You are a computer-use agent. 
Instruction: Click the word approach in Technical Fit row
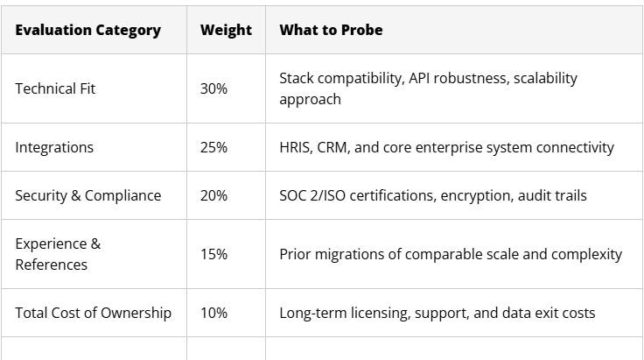[x=310, y=100]
